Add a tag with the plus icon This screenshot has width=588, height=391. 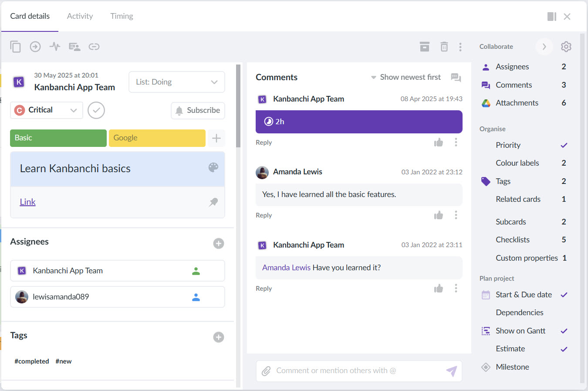219,337
